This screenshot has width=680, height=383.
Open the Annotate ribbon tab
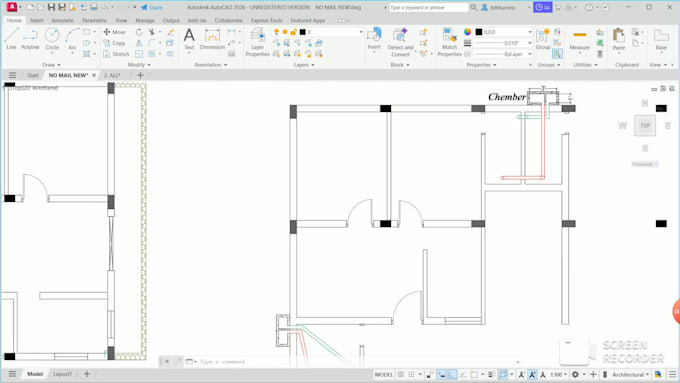[62, 20]
